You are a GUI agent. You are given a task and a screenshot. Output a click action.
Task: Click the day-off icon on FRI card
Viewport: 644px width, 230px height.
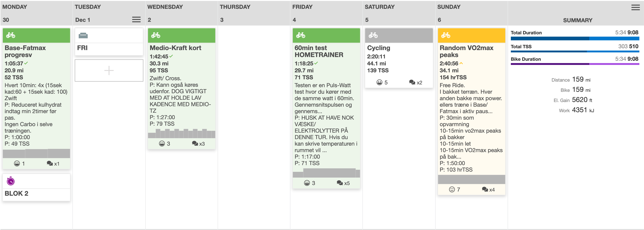click(x=83, y=36)
